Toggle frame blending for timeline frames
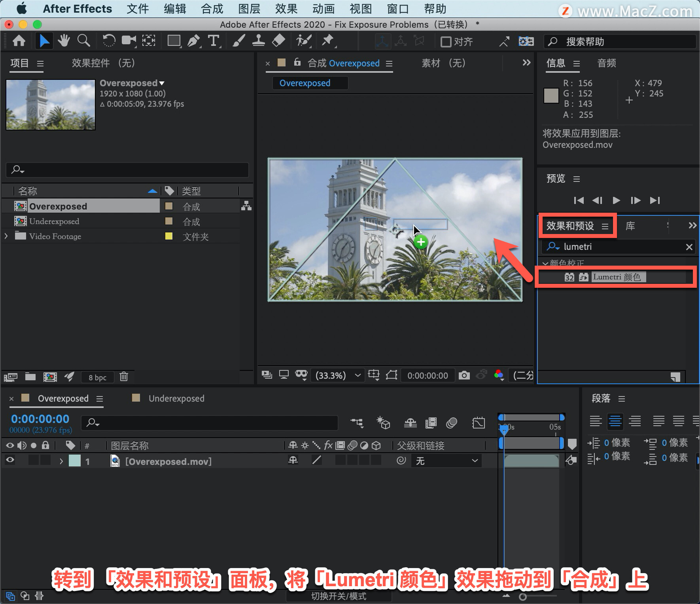This screenshot has height=604, width=700. point(431,423)
